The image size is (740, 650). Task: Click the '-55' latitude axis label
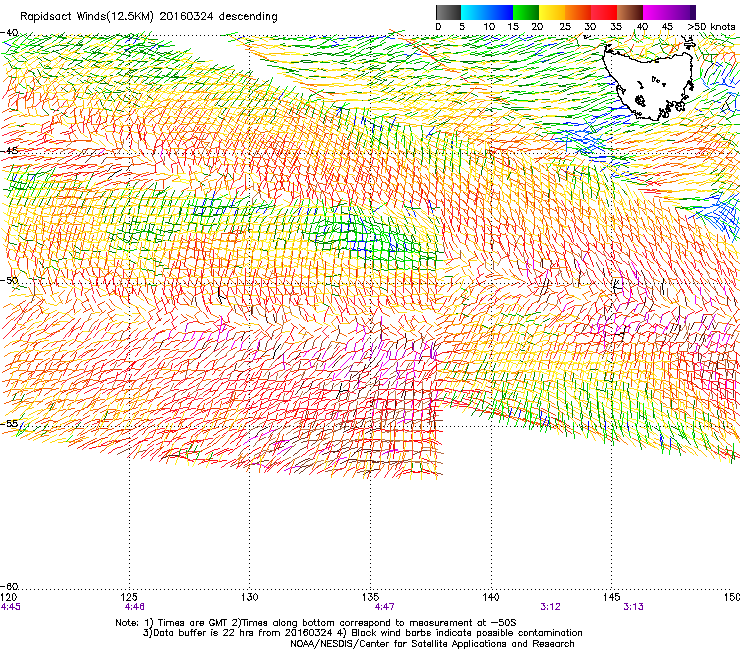pos(9,423)
